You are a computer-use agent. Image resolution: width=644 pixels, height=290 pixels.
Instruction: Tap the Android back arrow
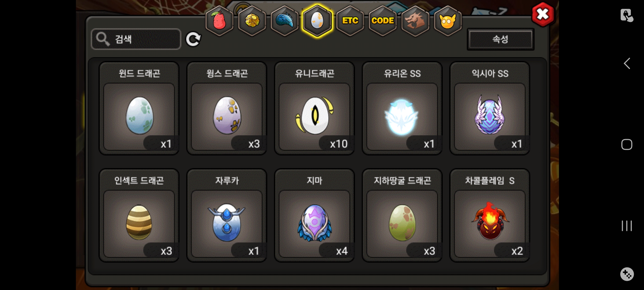(627, 64)
